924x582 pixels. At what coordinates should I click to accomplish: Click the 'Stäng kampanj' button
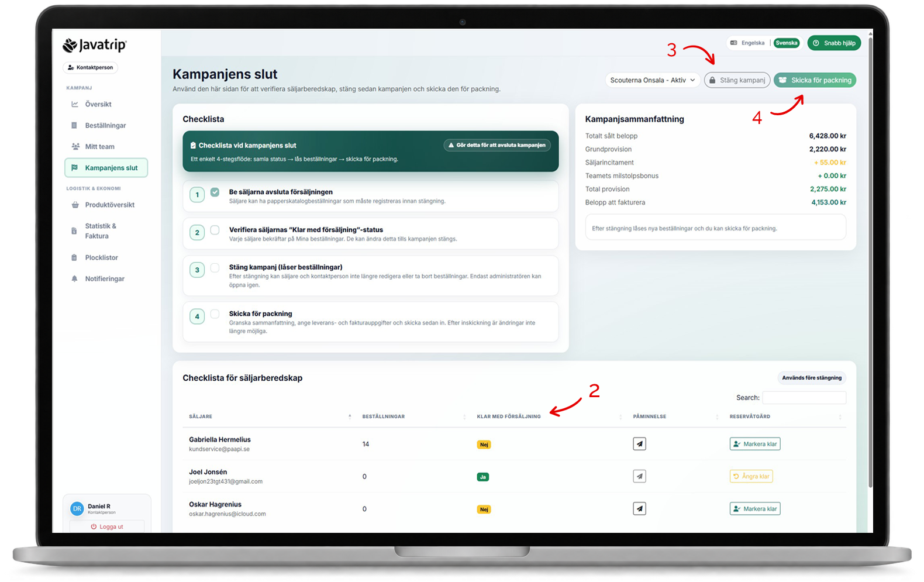[737, 80]
